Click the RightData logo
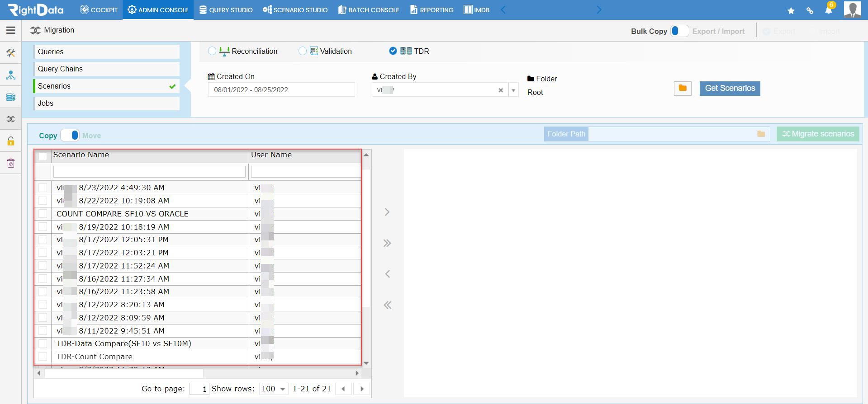Image resolution: width=868 pixels, height=404 pixels. click(x=36, y=9)
